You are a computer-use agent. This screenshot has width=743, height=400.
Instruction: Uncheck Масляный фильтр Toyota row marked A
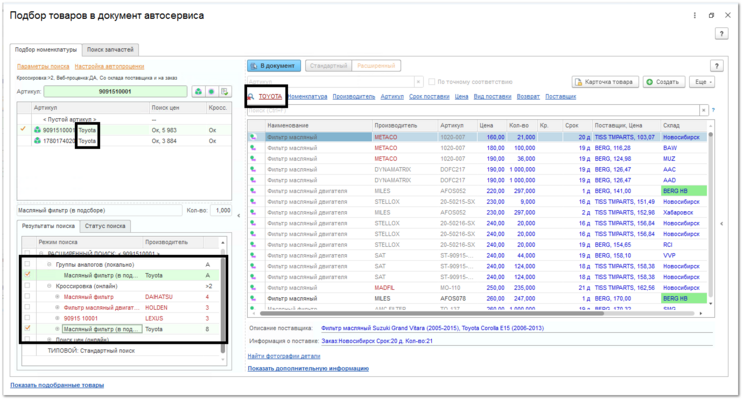pos(27,275)
